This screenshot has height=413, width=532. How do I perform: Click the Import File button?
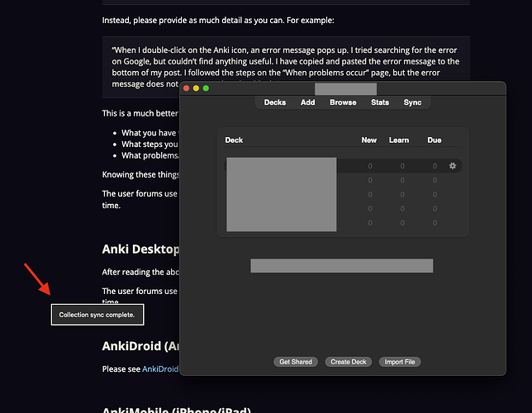click(x=400, y=362)
